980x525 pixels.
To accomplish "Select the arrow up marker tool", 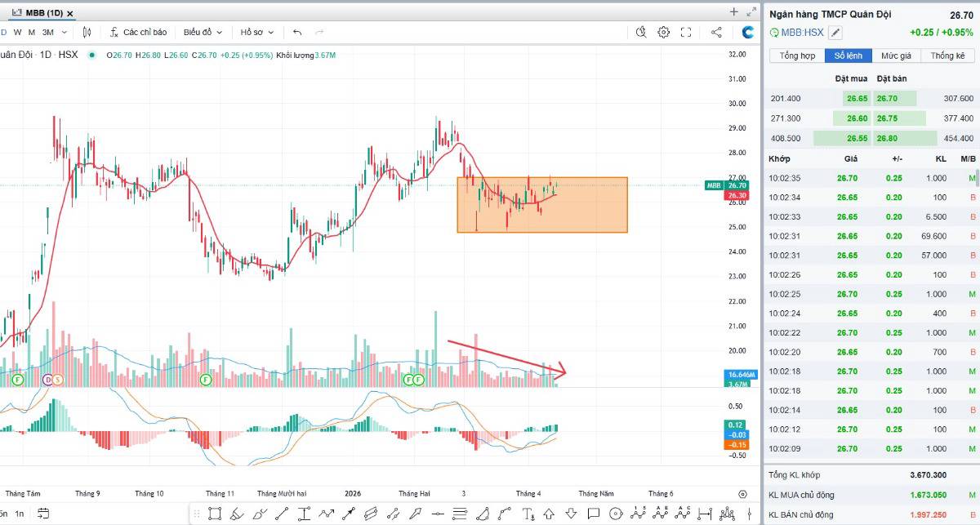I will [x=549, y=514].
